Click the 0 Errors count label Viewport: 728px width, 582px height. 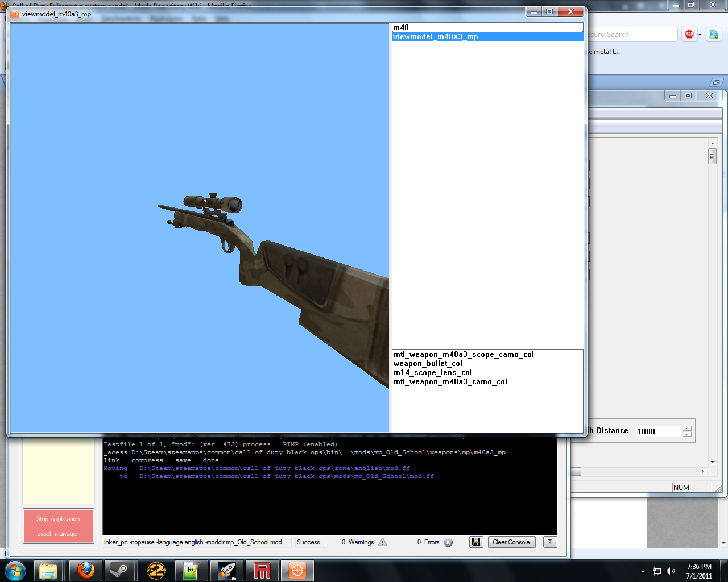coord(428,542)
